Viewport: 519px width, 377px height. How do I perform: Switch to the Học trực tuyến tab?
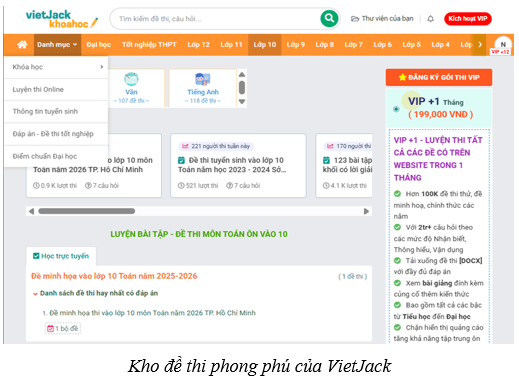pyautogui.click(x=61, y=256)
